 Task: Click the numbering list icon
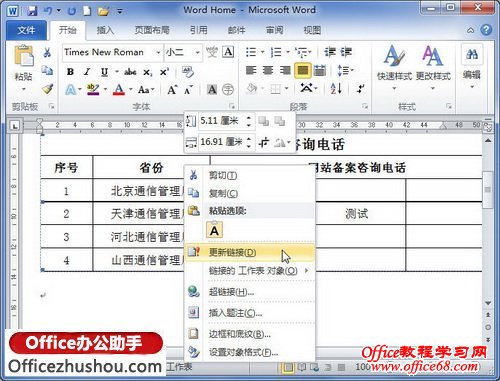point(276,52)
